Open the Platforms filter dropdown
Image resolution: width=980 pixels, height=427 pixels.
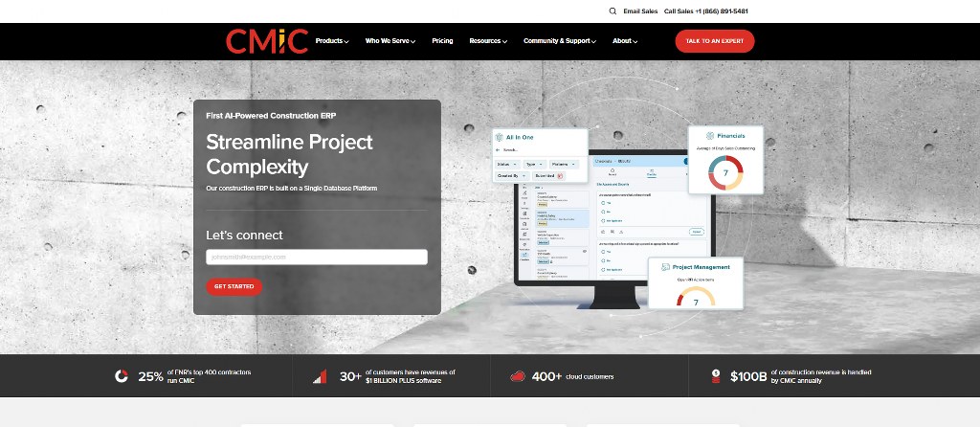click(564, 165)
